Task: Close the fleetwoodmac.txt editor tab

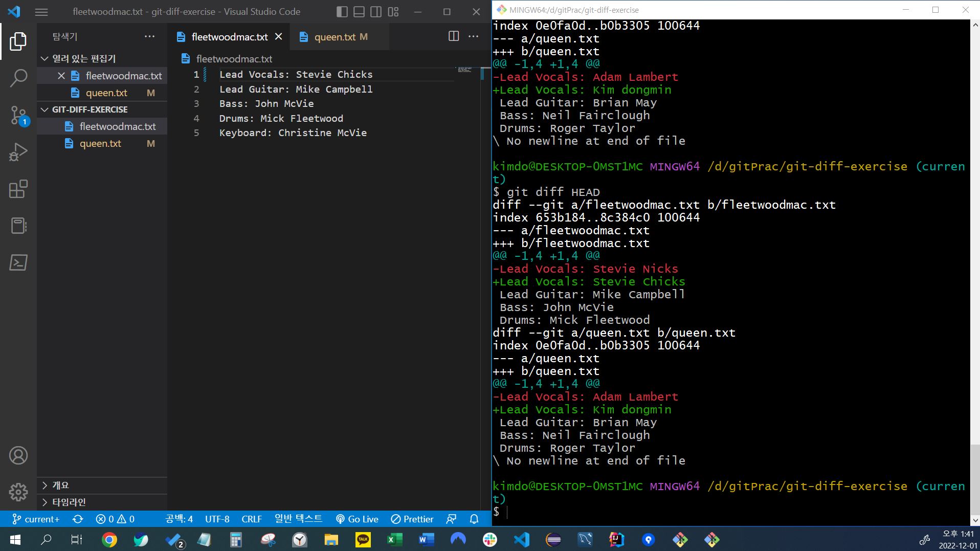Action: pos(278,36)
